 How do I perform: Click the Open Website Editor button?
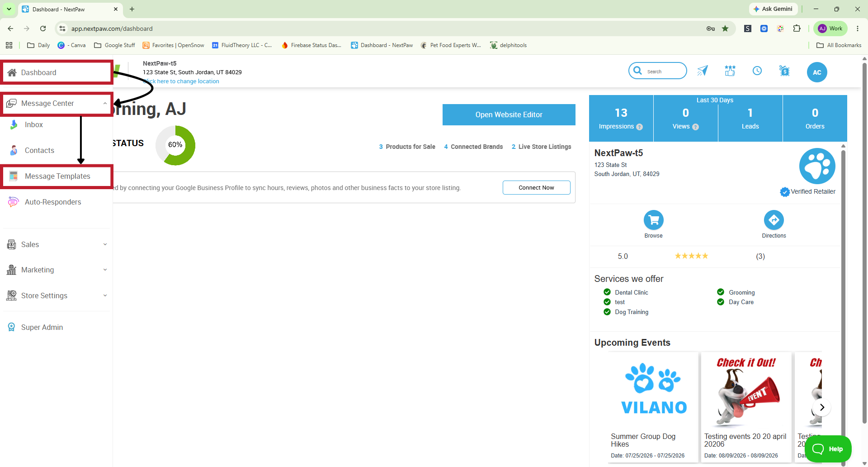point(509,115)
